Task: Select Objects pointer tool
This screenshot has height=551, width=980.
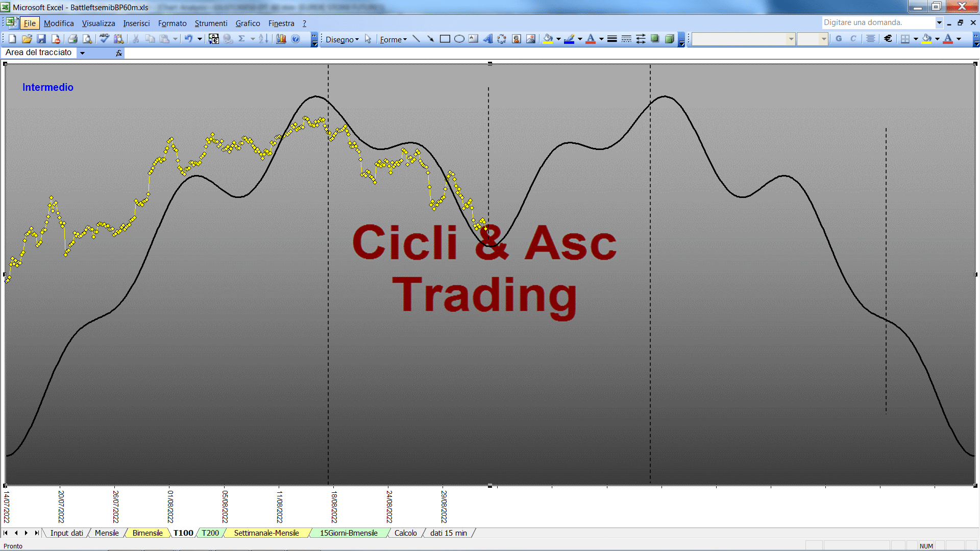Action: click(368, 39)
